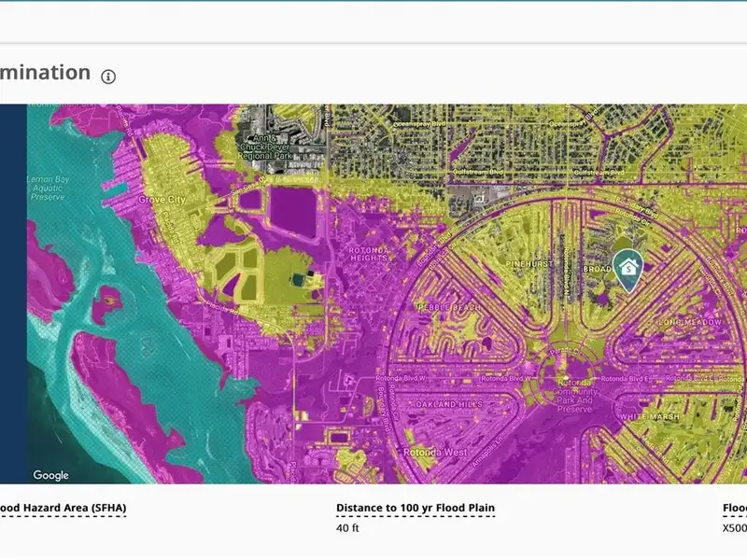
Task: Click the Long Meadow neighborhood label
Action: [690, 322]
